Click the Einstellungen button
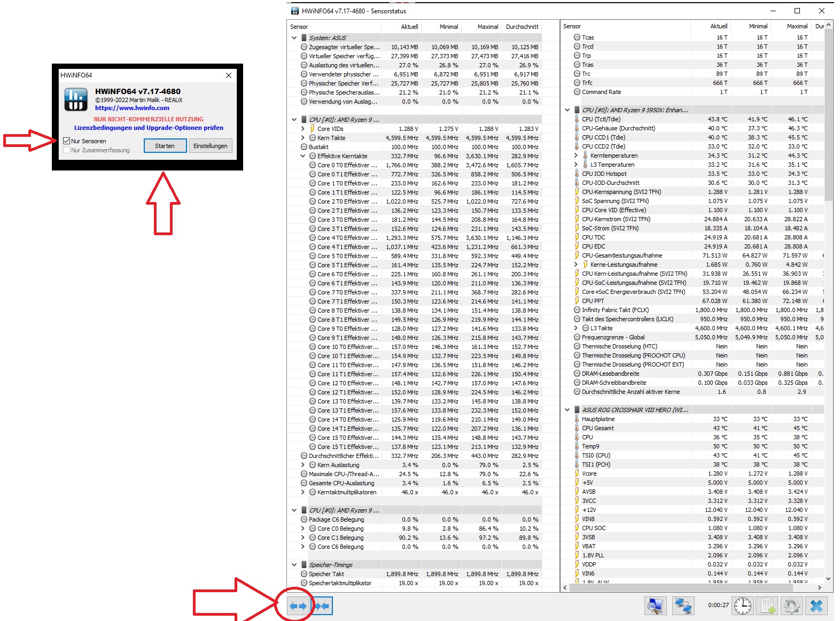 pos(211,146)
